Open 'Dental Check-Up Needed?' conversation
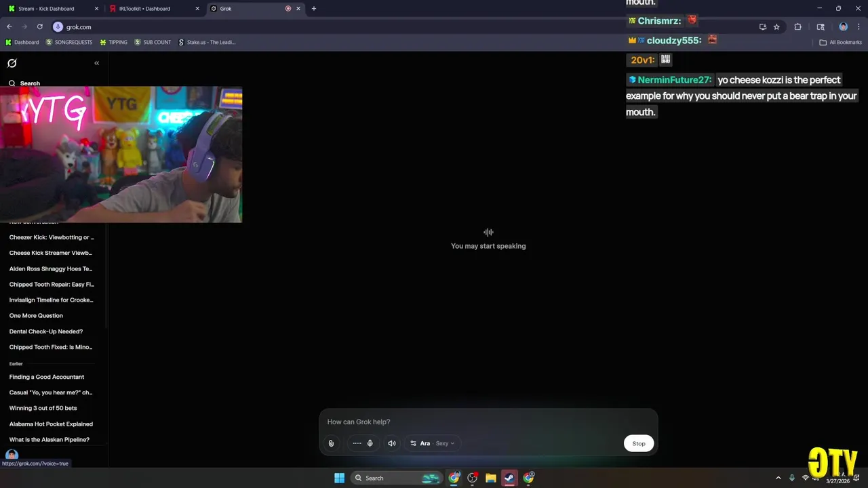The width and height of the screenshot is (868, 488). (x=46, y=331)
